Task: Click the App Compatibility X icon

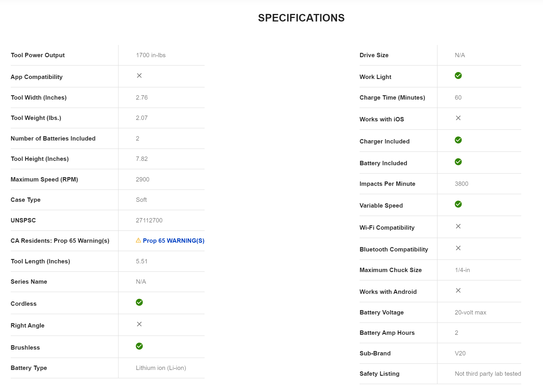Action: coord(139,75)
